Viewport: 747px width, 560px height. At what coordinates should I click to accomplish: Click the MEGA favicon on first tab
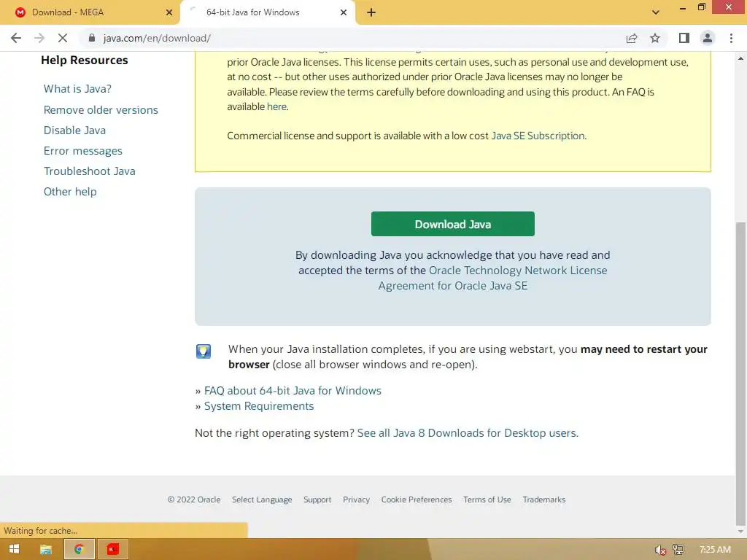(20, 13)
